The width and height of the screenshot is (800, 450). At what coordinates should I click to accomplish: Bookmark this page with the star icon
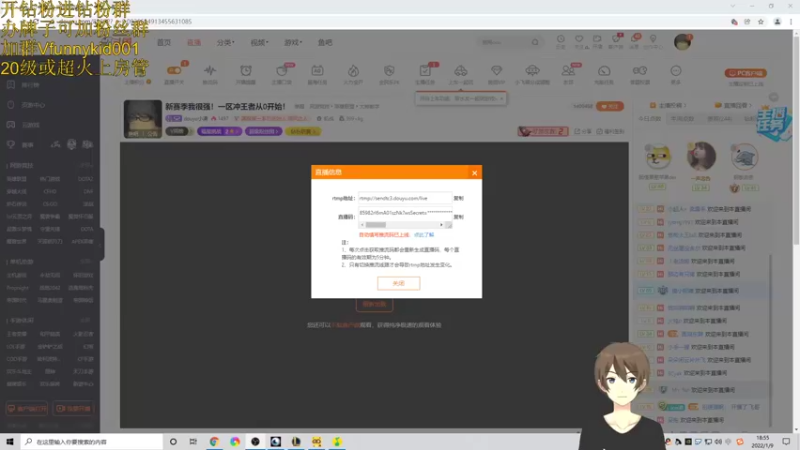[761, 21]
